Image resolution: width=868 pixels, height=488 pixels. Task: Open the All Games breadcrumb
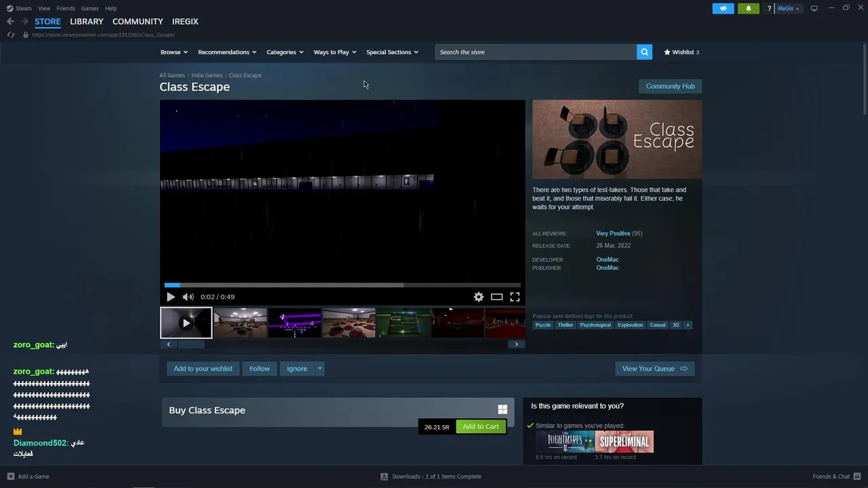(x=172, y=75)
